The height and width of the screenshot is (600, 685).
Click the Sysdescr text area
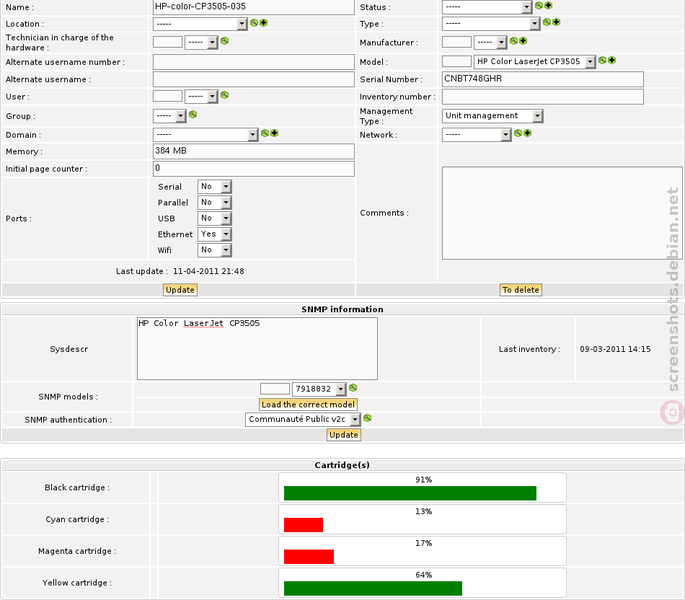(257, 349)
